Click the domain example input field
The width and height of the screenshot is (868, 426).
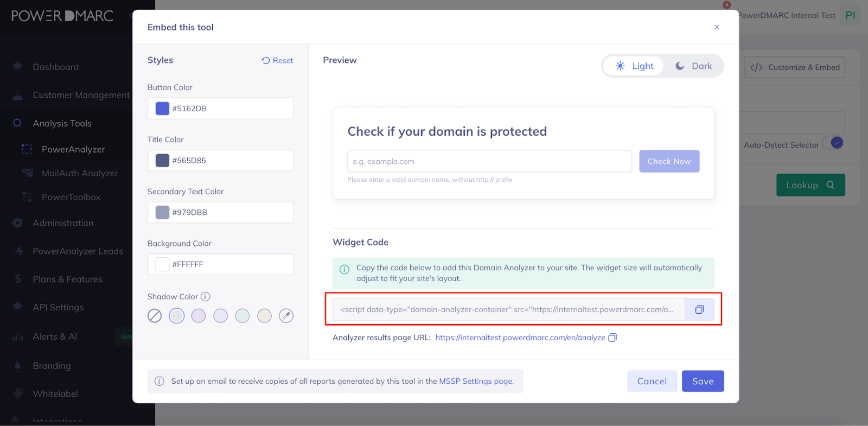[489, 161]
